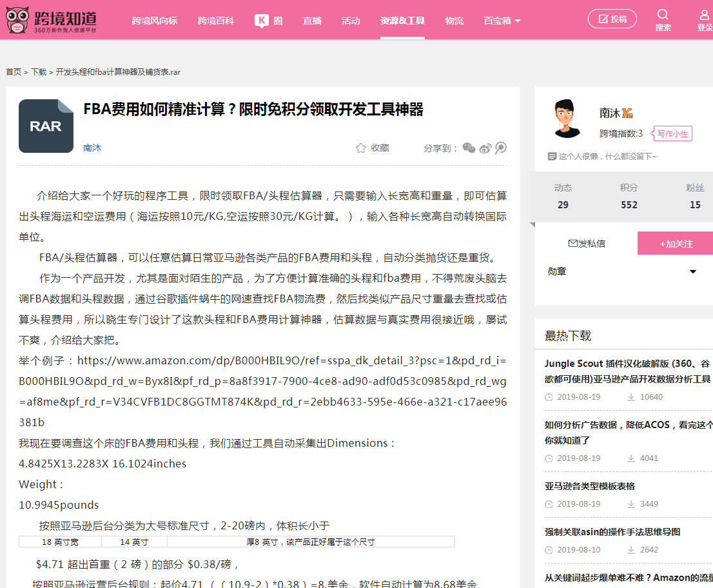The width and height of the screenshot is (713, 588).
Task: Click the amazon.com example URL text
Action: [x=263, y=391]
